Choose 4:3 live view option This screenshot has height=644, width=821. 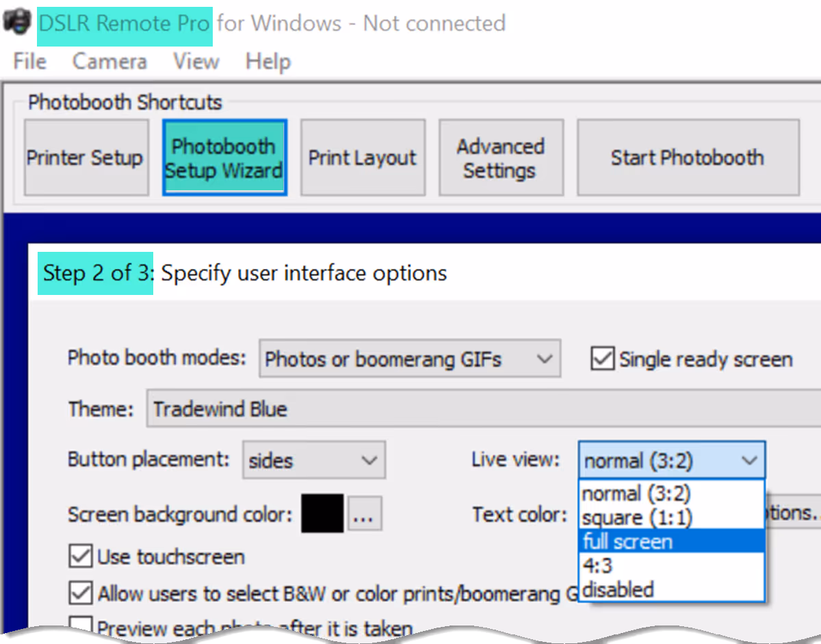pos(670,565)
